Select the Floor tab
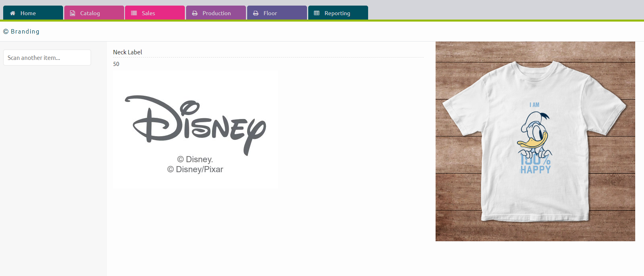The height and width of the screenshot is (276, 644). click(277, 13)
